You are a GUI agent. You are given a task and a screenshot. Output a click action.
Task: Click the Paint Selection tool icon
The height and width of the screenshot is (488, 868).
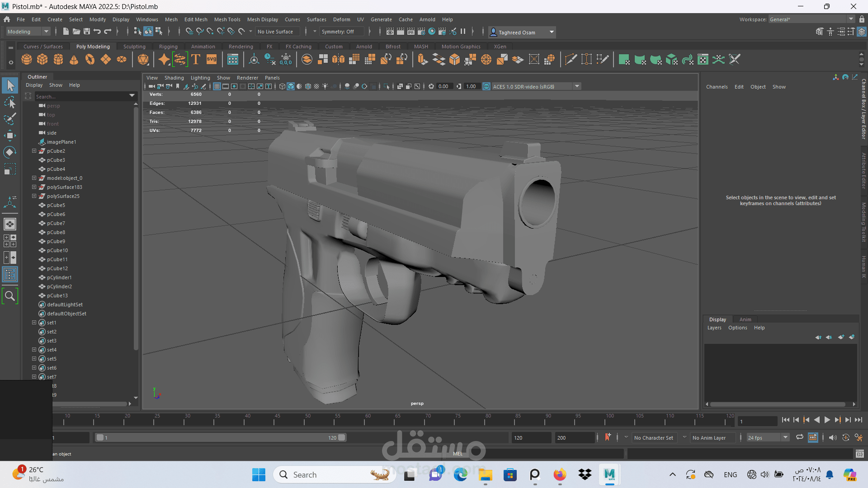[x=10, y=119]
